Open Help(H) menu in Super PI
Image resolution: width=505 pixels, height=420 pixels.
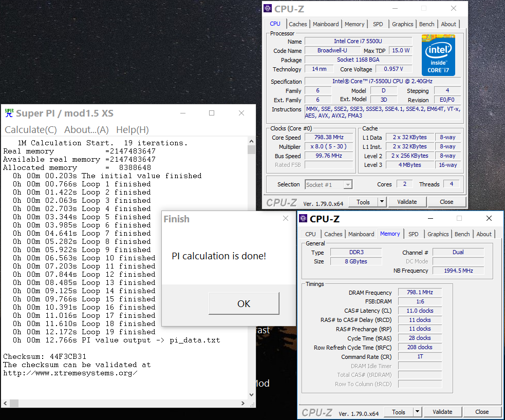(133, 130)
